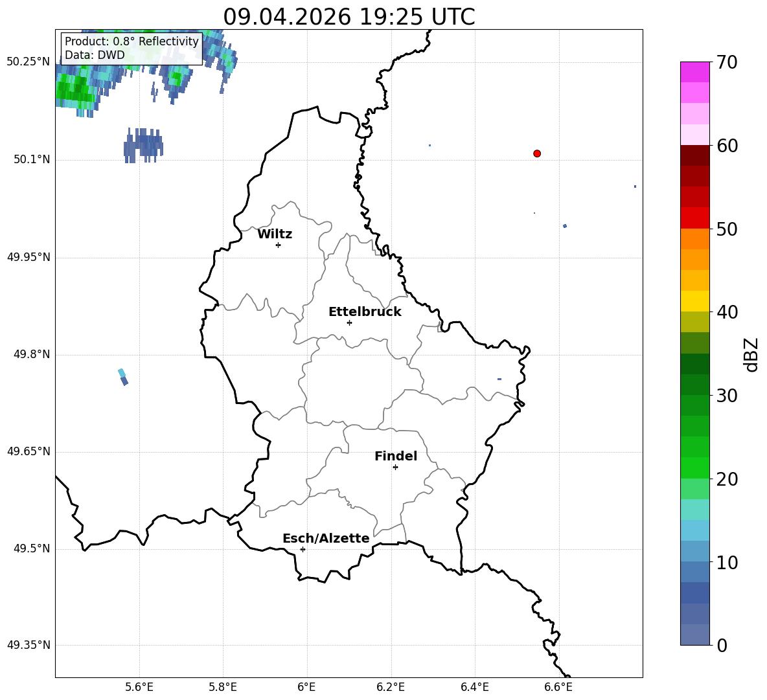767x700 pixels.
Task: Select the Ettelbruck label text
Action: pyautogui.click(x=365, y=311)
